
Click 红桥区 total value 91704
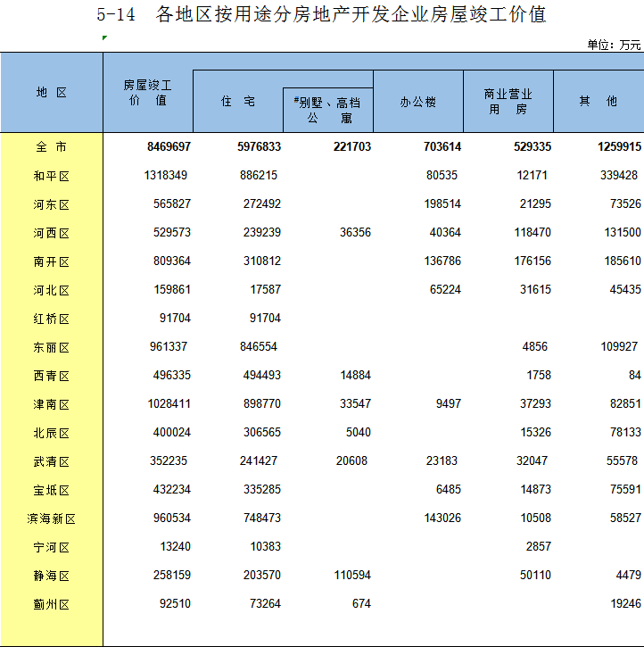[x=175, y=318]
